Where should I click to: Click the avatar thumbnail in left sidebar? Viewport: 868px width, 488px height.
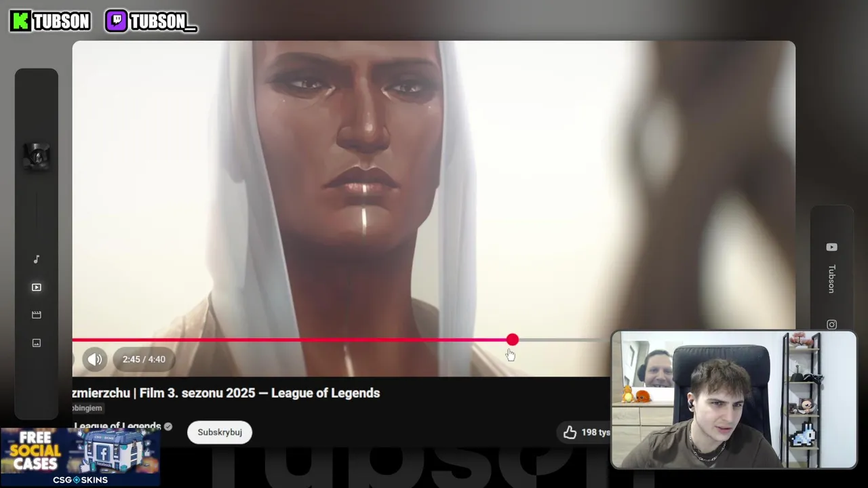tap(37, 157)
